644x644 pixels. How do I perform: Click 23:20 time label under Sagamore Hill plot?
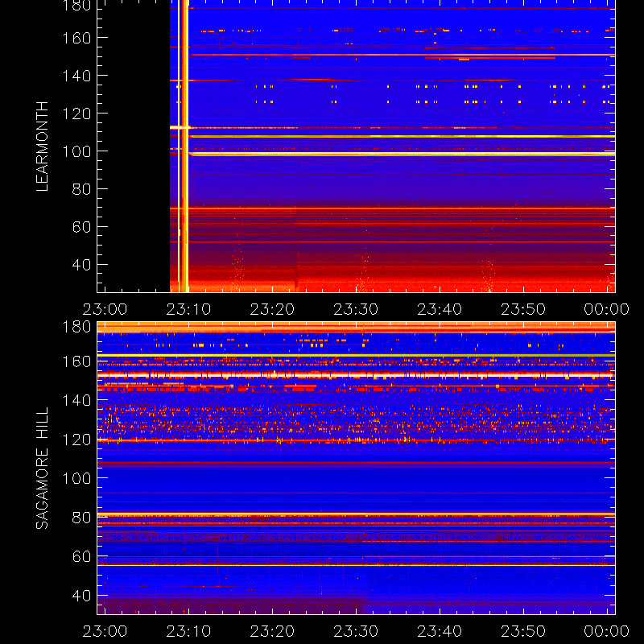click(272, 631)
